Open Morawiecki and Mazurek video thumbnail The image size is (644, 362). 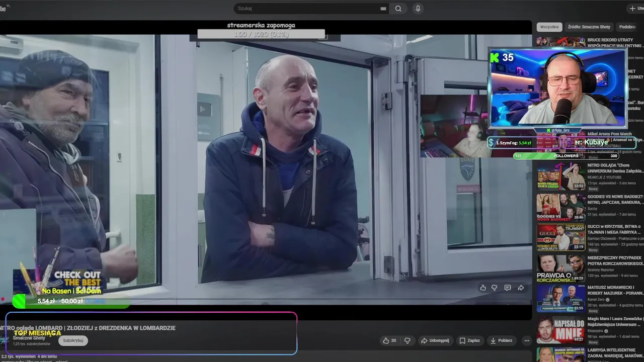click(560, 299)
